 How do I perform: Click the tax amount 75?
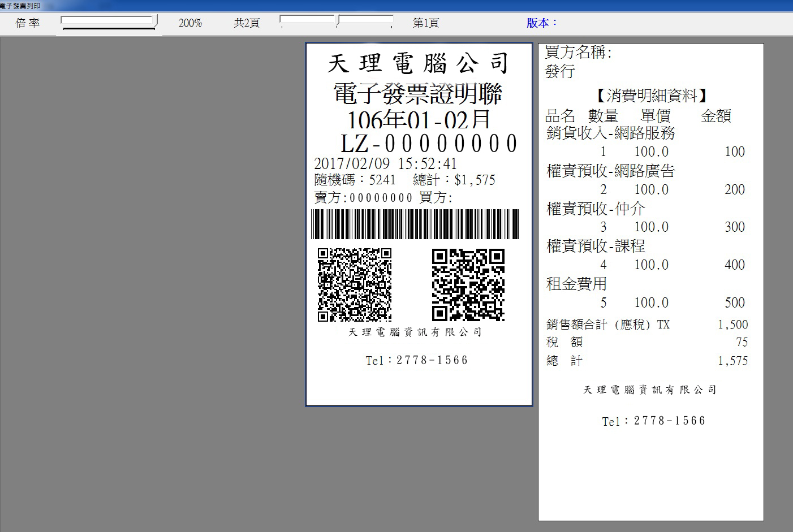742,343
